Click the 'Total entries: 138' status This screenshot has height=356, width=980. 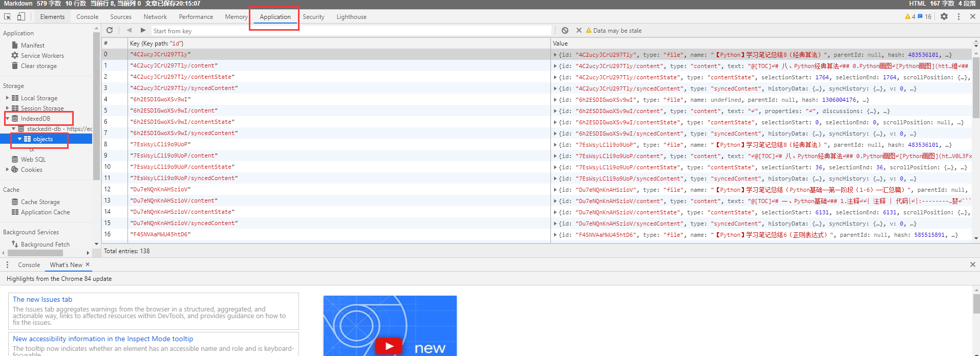127,251
